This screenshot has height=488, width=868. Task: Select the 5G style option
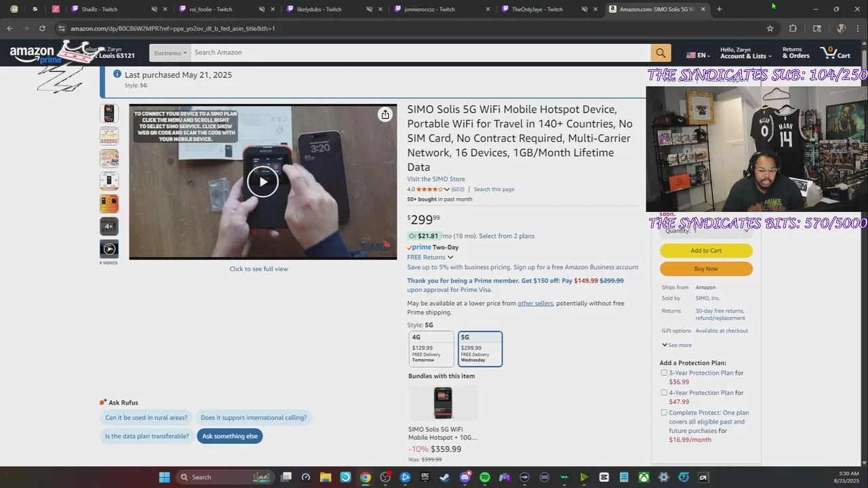pos(480,348)
